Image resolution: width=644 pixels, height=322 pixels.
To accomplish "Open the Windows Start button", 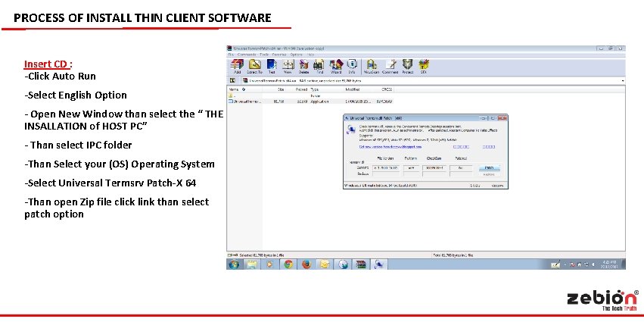I will (235, 264).
